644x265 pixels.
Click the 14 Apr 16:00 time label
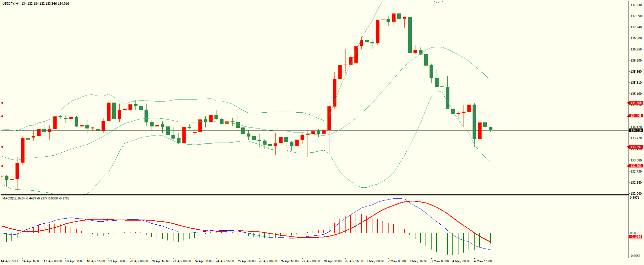tap(31, 261)
